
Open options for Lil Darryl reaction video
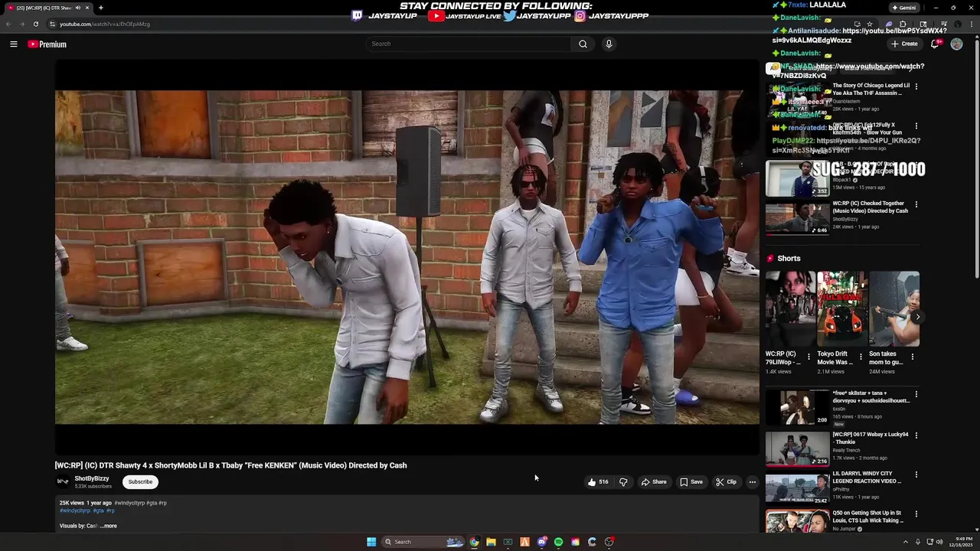point(916,474)
